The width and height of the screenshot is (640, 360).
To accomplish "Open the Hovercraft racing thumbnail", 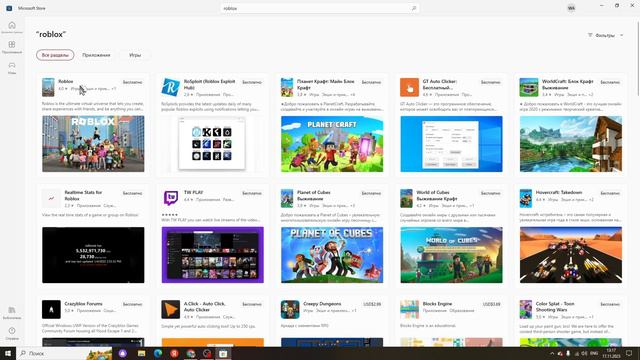I will coord(571,255).
